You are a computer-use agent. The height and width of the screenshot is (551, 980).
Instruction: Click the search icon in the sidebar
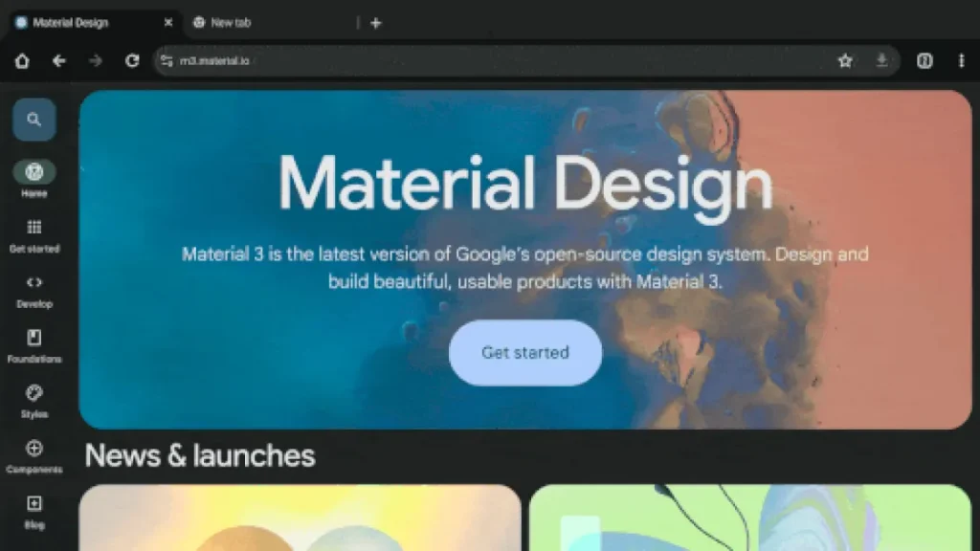pos(34,120)
